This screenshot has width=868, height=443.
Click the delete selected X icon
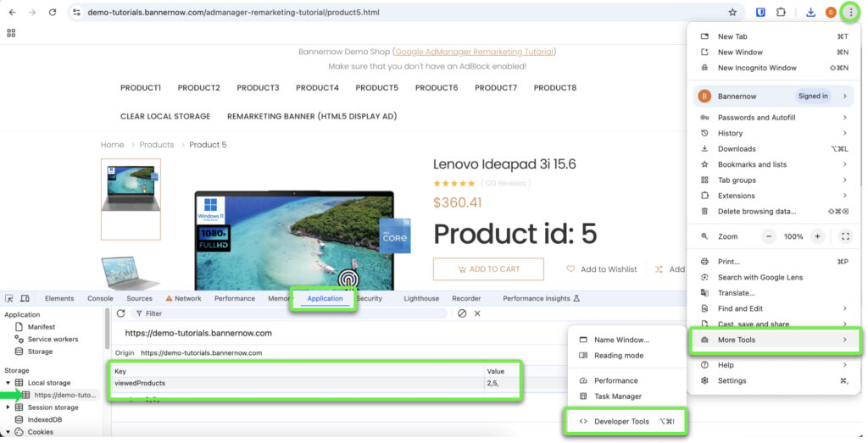pos(477,313)
